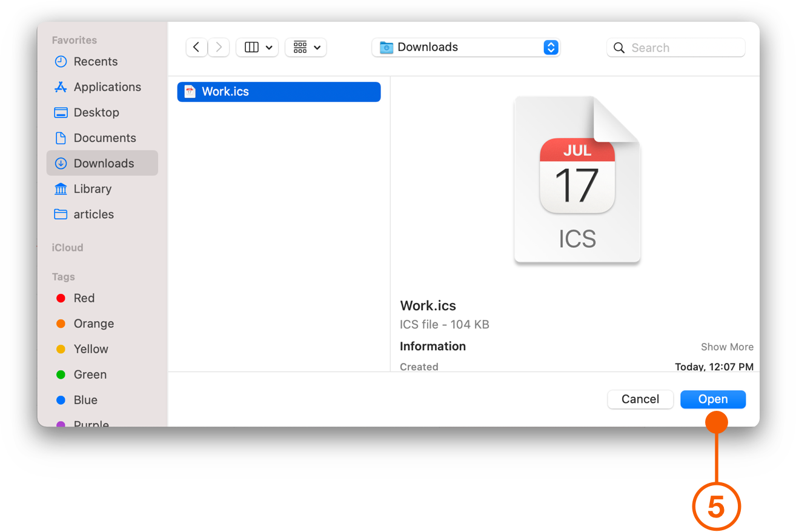Open the column view layout dropdown
796x532 pixels.
tap(257, 47)
